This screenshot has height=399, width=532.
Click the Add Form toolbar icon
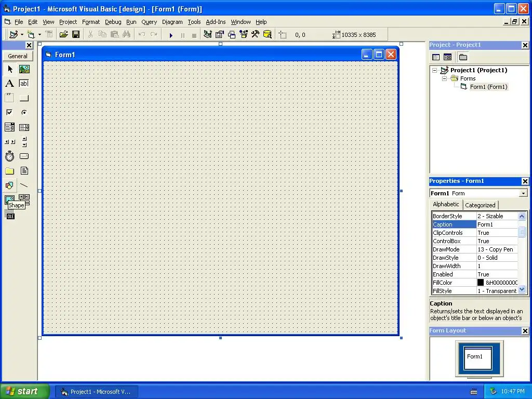point(31,34)
